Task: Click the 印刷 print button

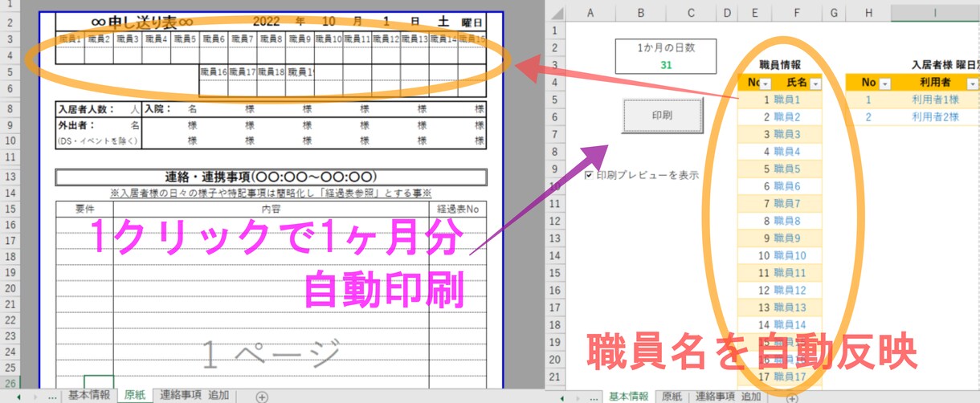Action: click(663, 116)
